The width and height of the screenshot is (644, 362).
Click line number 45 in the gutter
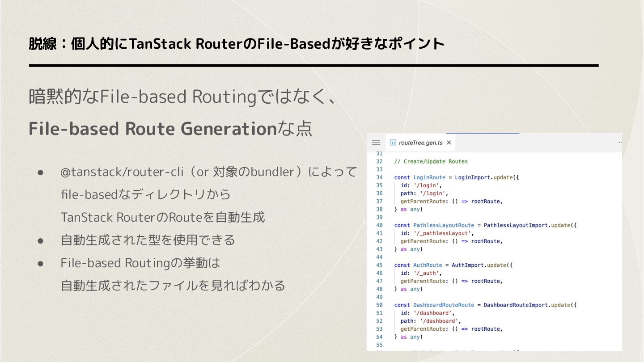[379, 265]
